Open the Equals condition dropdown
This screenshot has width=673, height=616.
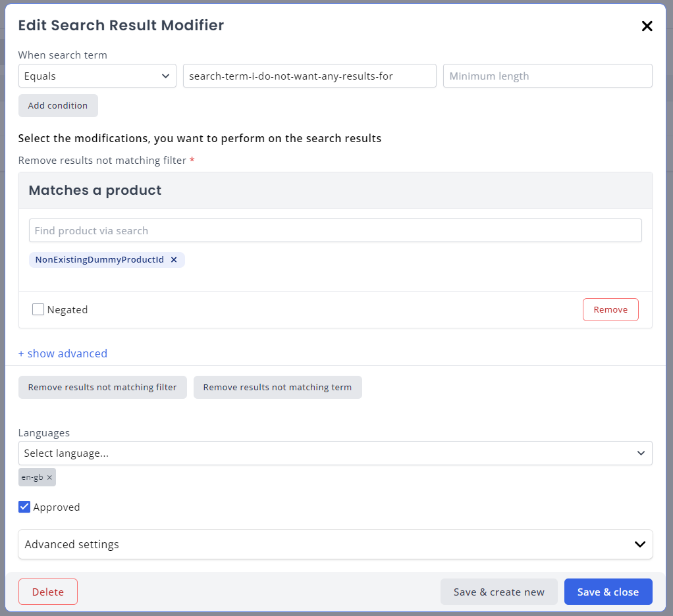(x=97, y=76)
